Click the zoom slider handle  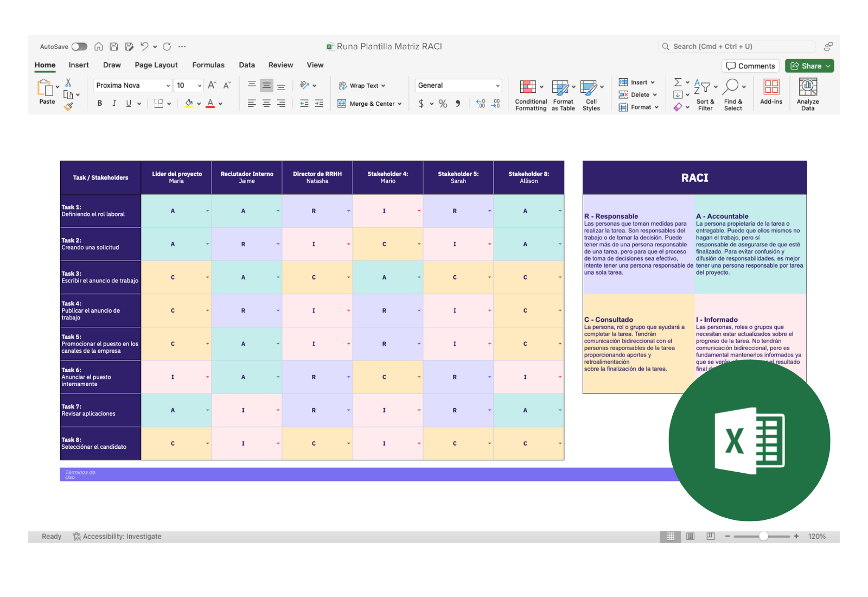tap(764, 536)
